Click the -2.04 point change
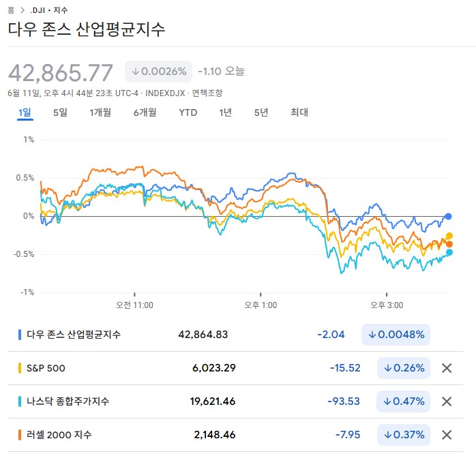Image resolution: width=476 pixels, height=456 pixels. pyautogui.click(x=331, y=335)
